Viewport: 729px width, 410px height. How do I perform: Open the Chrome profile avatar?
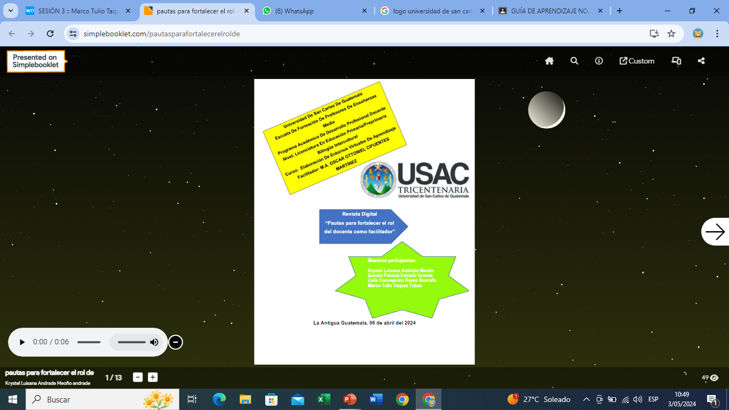[698, 33]
